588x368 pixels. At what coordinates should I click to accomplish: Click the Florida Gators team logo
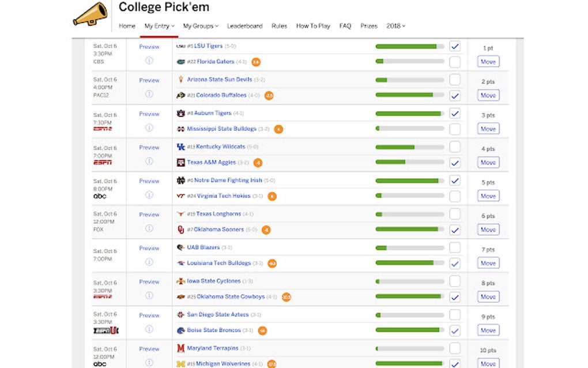181,62
